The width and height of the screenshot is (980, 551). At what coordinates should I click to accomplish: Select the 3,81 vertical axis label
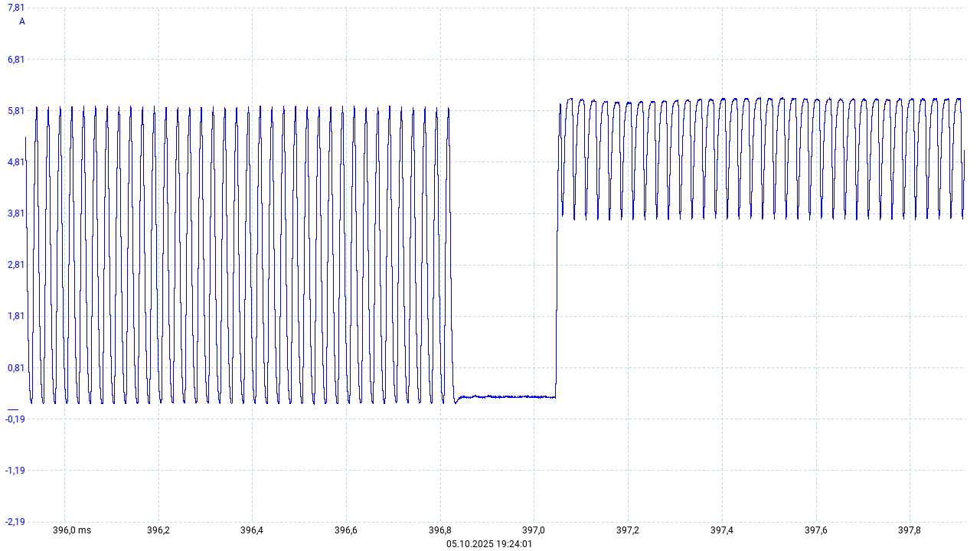point(16,213)
